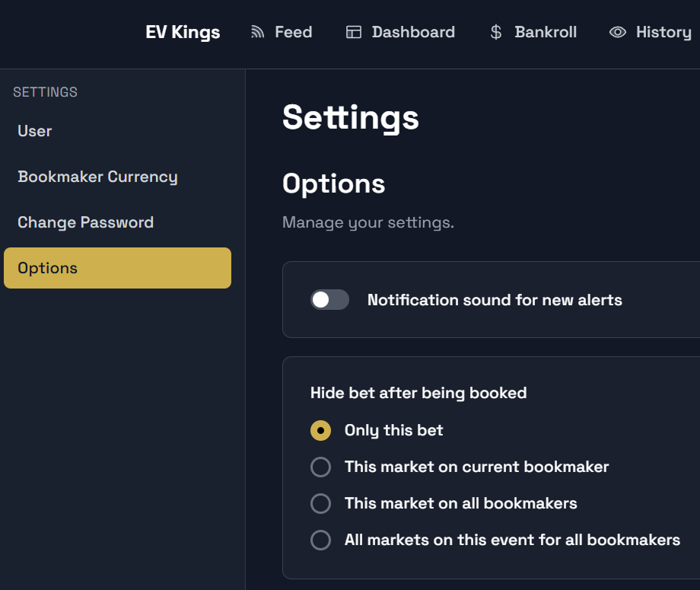700x590 pixels.
Task: Open the Feed navigation text link
Action: 294,32
